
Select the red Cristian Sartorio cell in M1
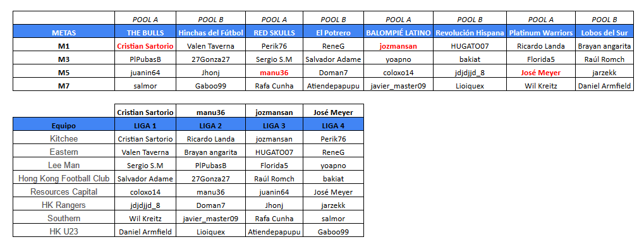pyautogui.click(x=145, y=46)
